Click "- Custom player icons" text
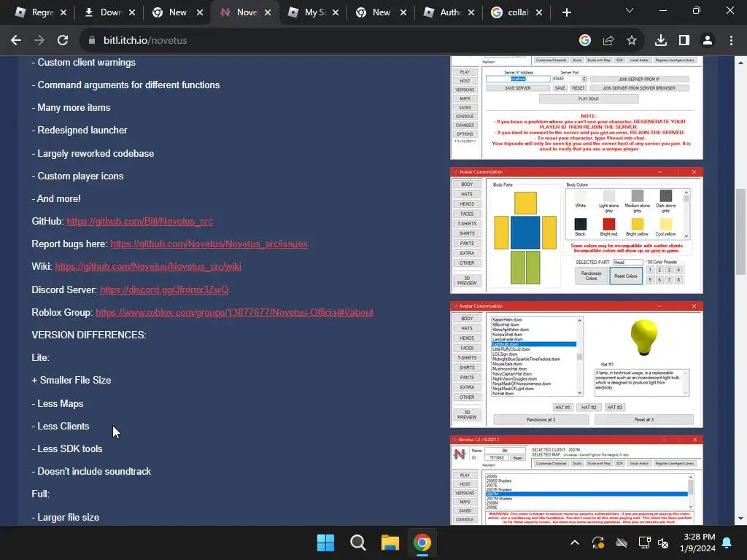This screenshot has height=560, width=747. click(x=77, y=176)
